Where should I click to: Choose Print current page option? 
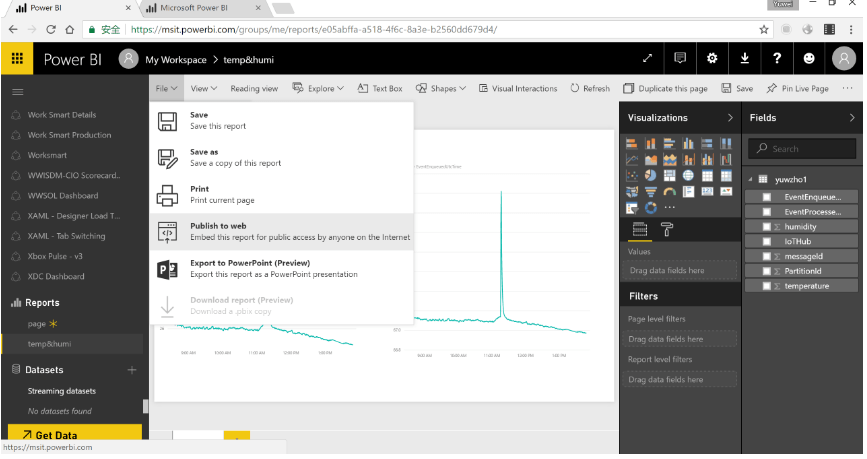click(282, 195)
